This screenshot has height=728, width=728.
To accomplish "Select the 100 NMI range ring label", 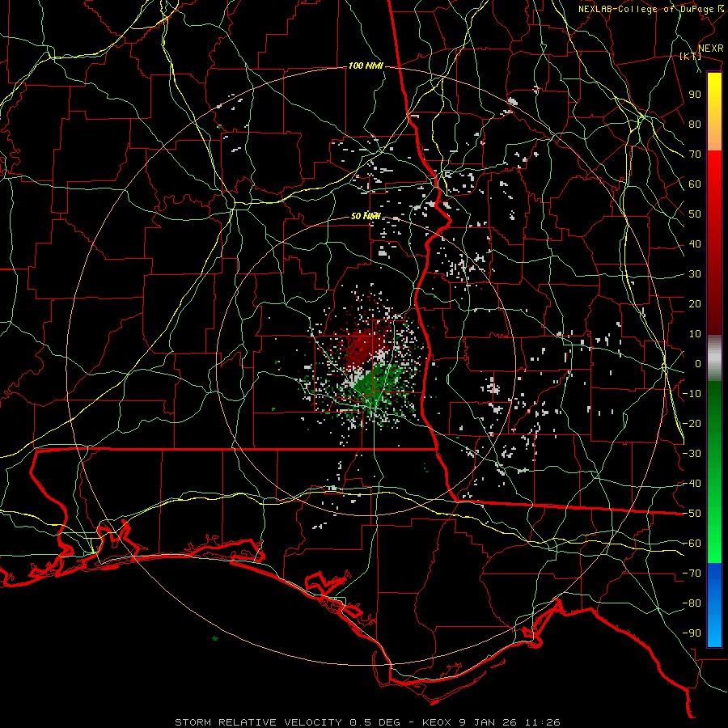I will coord(366,66).
